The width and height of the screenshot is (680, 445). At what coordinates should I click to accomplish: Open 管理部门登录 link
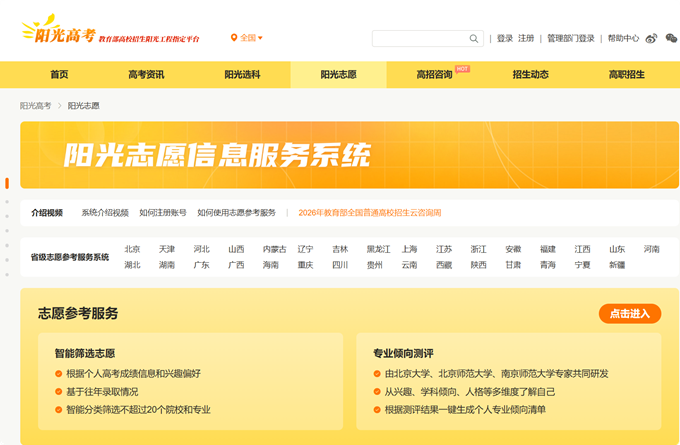coord(571,39)
